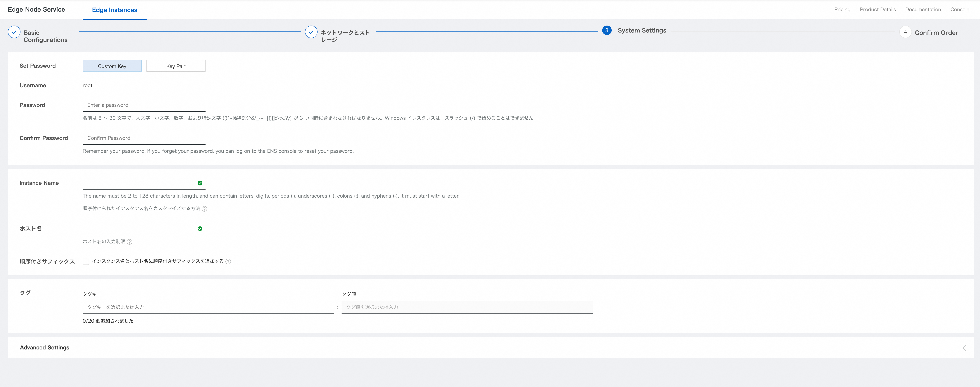
Task: Click the Basic Configurations step checkmark icon
Action: [x=14, y=32]
